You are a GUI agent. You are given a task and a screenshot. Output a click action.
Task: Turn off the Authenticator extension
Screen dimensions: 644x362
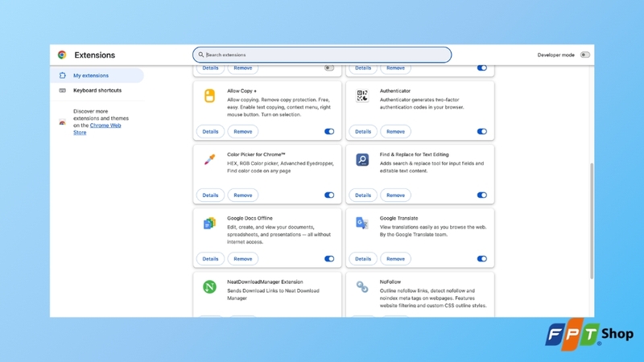(481, 131)
